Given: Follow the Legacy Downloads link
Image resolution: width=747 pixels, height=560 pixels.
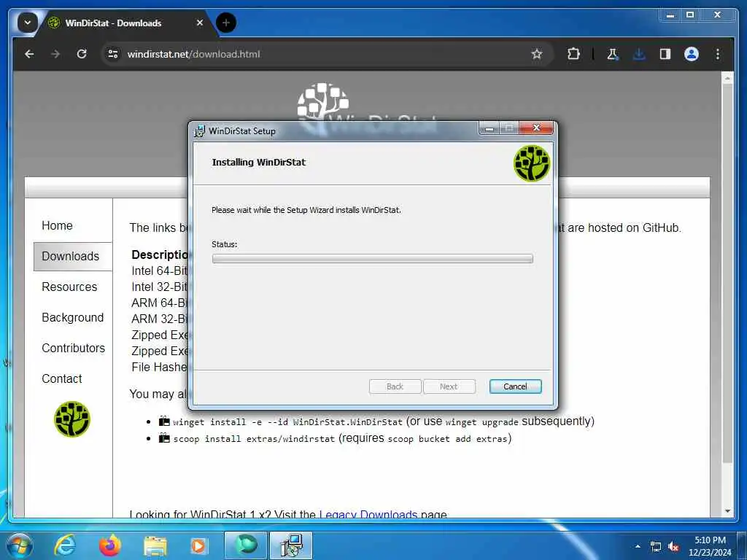Looking at the screenshot, I should pyautogui.click(x=368, y=514).
